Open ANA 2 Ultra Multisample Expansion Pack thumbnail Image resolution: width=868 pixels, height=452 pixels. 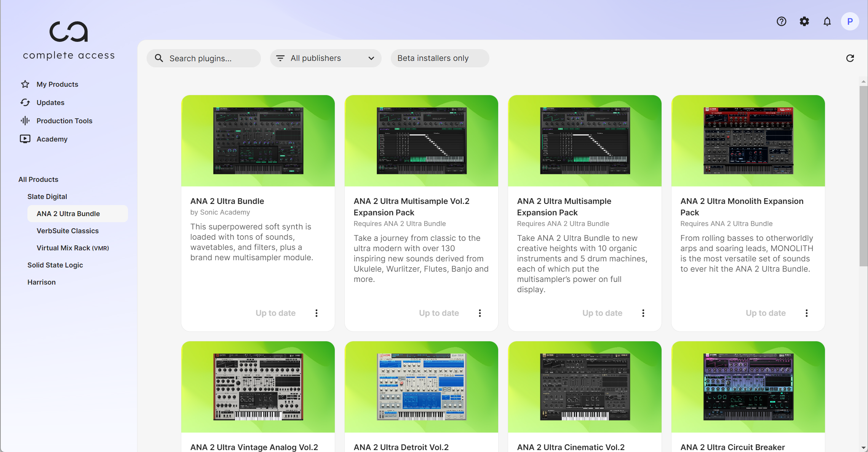pyautogui.click(x=585, y=140)
